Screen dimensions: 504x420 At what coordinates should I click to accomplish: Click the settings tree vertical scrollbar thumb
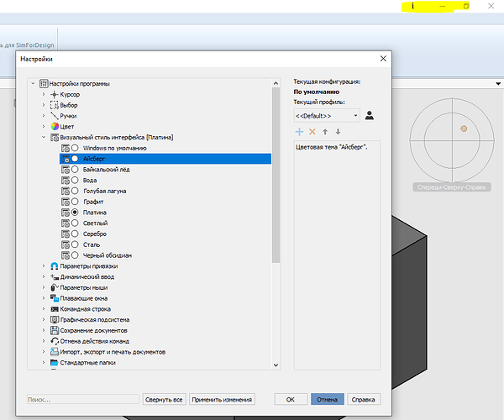pos(276,175)
